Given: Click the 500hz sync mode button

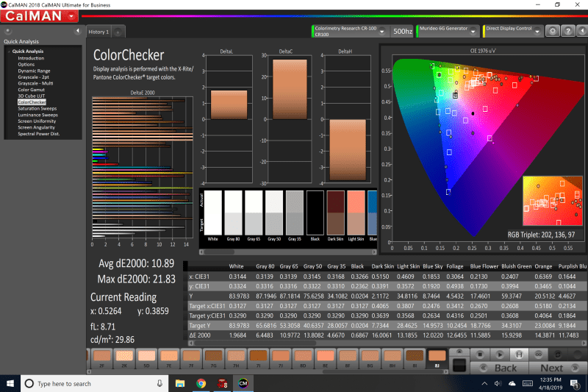Looking at the screenshot, I should [402, 31].
